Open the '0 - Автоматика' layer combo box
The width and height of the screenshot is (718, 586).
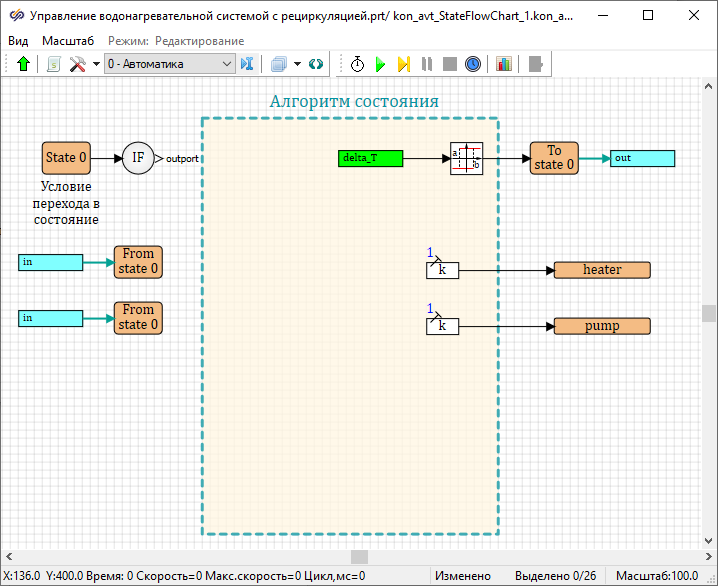pos(169,64)
